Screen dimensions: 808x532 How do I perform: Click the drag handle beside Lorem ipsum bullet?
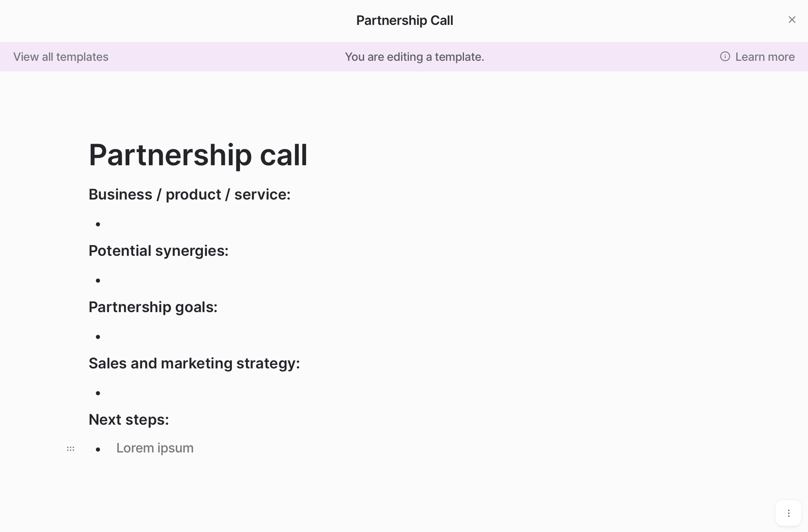pyautogui.click(x=71, y=449)
